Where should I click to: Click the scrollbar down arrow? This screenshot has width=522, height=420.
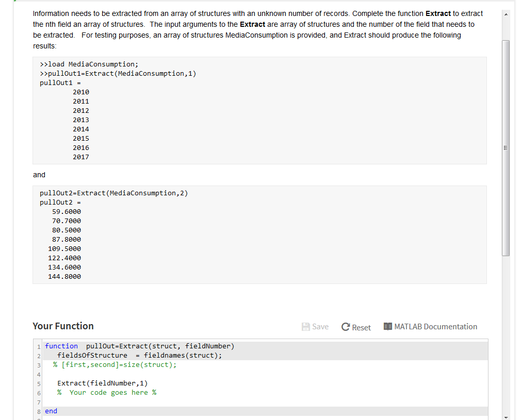[x=505, y=416]
